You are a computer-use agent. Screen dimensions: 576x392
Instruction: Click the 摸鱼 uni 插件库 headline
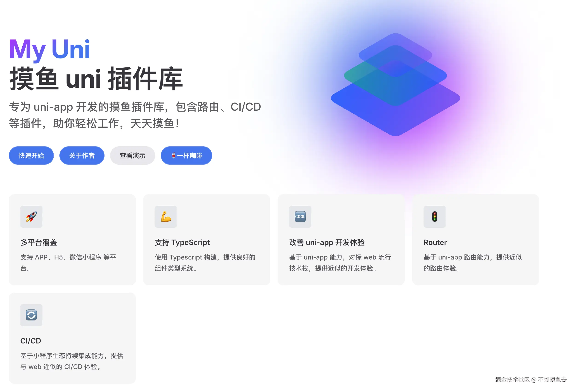click(x=96, y=79)
